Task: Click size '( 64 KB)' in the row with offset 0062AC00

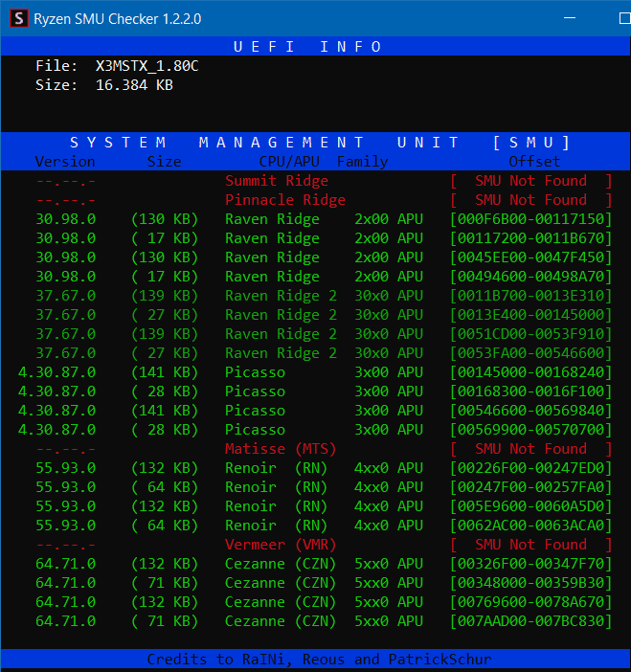Action: [x=165, y=526]
